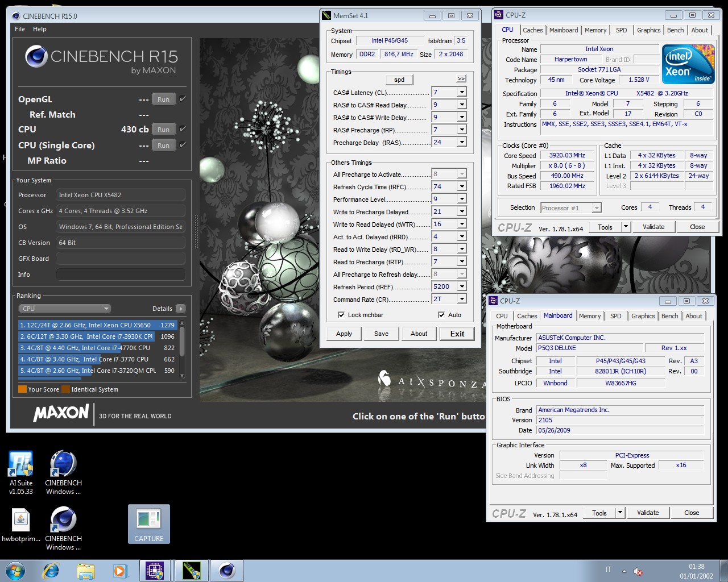Image resolution: width=728 pixels, height=582 pixels.
Task: Click Apply in MemSet
Action: pos(344,334)
